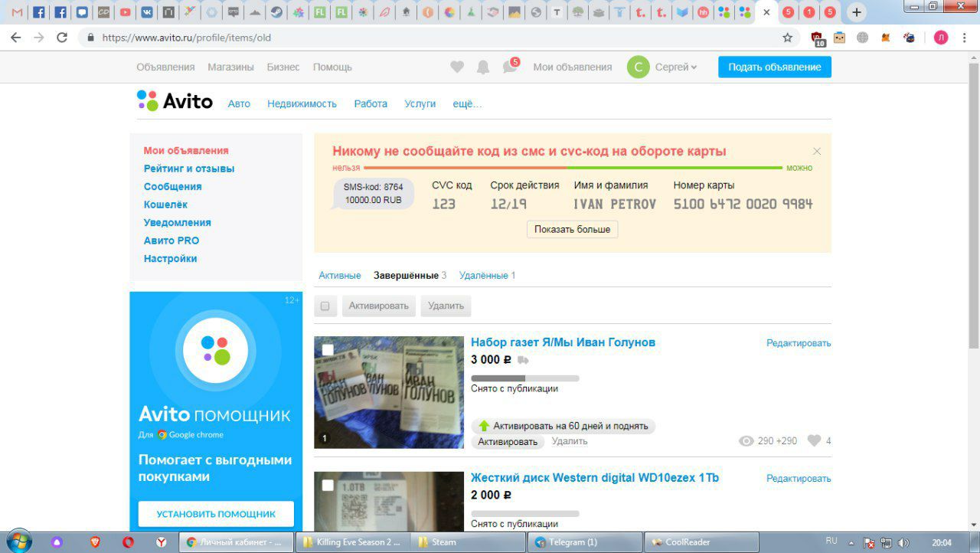Expand the Сергей account dropdown
The width and height of the screenshot is (980, 553).
pos(676,67)
